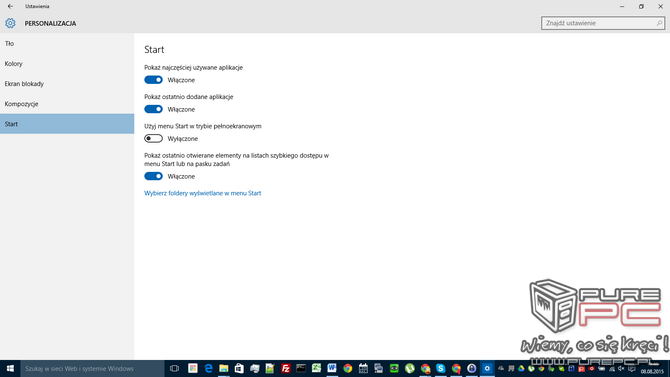Viewport: 670px width, 377px height.
Task: Open Task View on the taskbar
Action: click(174, 368)
